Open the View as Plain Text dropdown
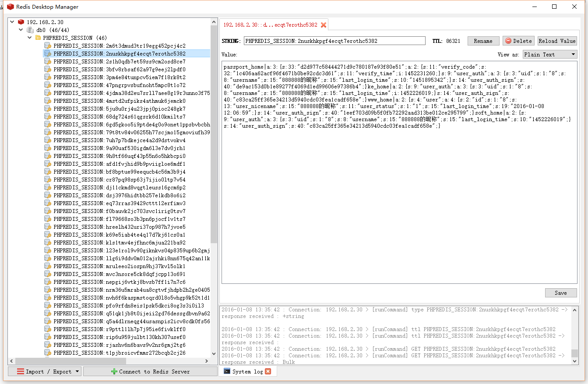This screenshot has height=384, width=588. (550, 54)
